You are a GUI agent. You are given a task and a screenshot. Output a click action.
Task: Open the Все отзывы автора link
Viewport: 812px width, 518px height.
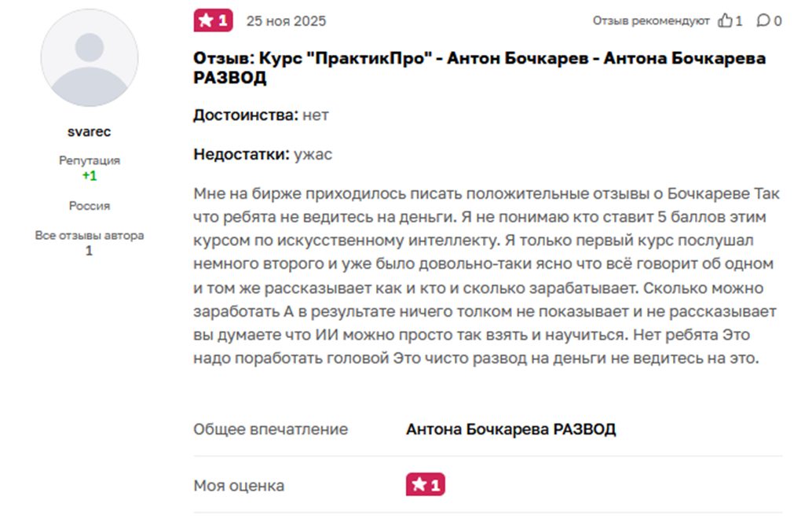tap(89, 235)
